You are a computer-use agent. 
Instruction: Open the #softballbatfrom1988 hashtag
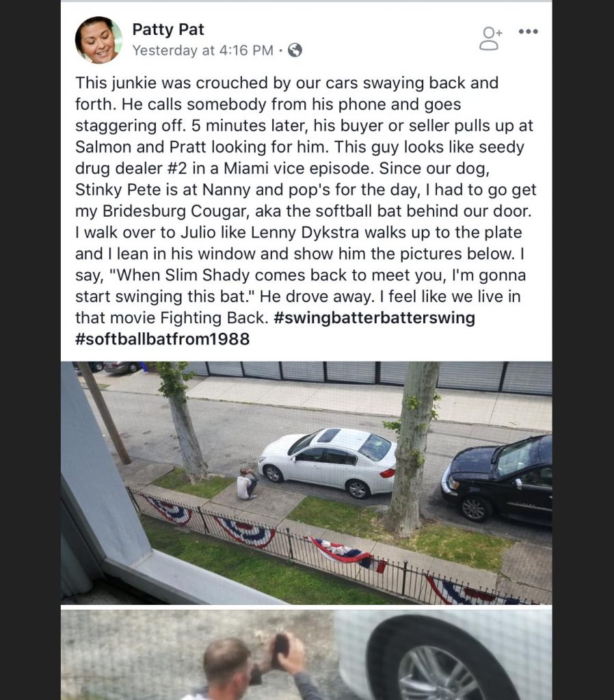[x=163, y=339]
